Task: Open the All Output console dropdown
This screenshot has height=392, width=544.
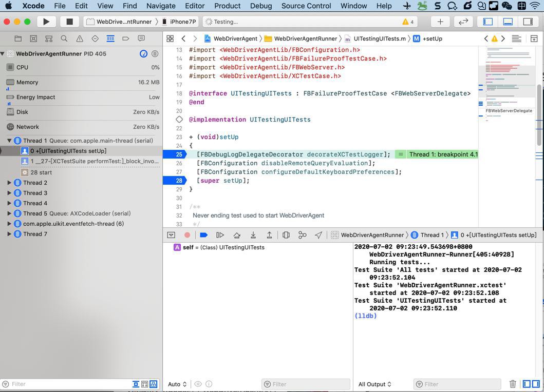Action: click(x=374, y=384)
